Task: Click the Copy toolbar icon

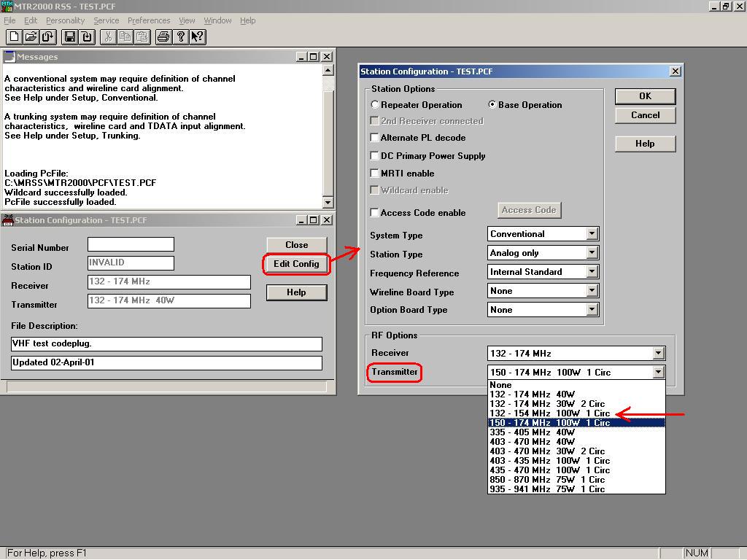Action: point(125,36)
